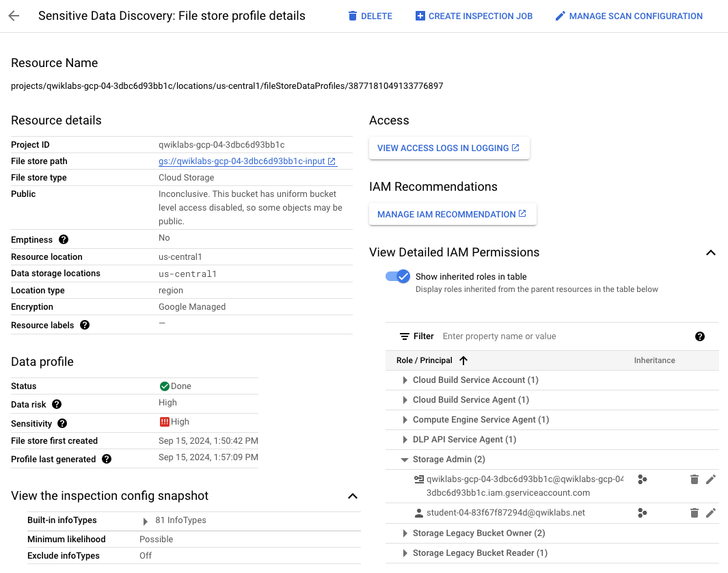The image size is (728, 573).
Task: Click CREATE INSPECTION JOB
Action: [474, 16]
